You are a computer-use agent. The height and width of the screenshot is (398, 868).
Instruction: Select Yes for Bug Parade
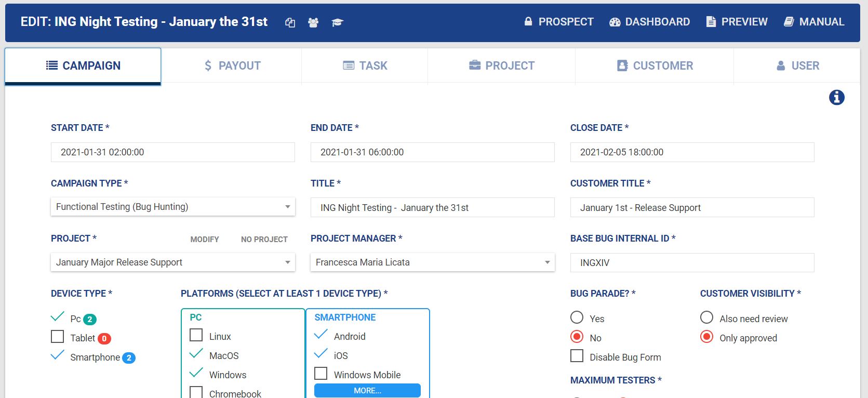coord(577,317)
